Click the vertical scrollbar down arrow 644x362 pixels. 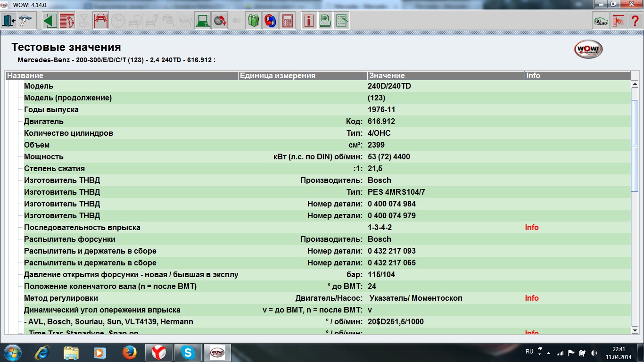click(x=635, y=331)
